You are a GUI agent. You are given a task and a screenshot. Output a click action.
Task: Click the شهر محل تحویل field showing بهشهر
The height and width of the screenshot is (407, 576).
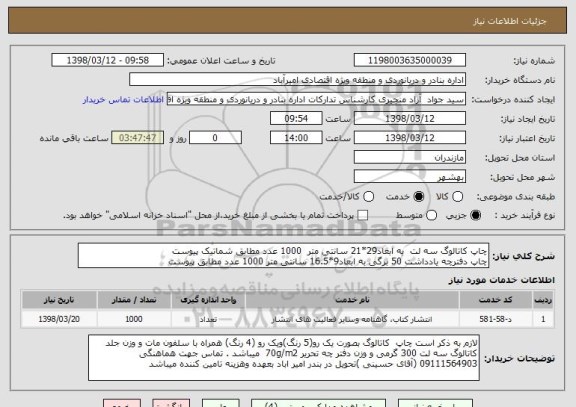(410, 177)
